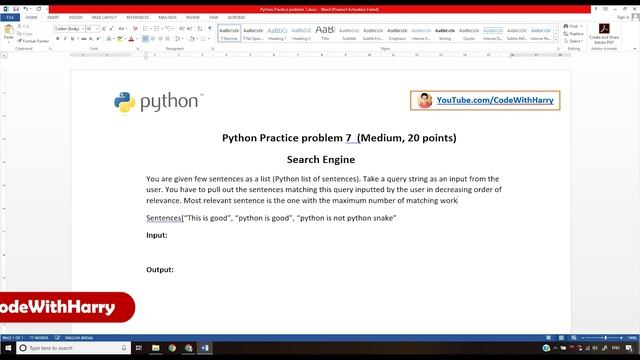Screen dimensions: 640x360
Task: Open Line and Paragraph Spacing options
Action: click(178, 39)
